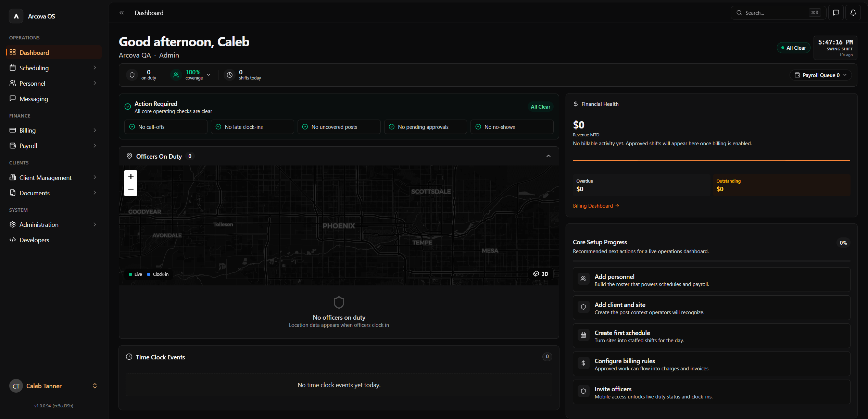868x419 pixels.
Task: Expand the Billing menu chevron
Action: tap(95, 130)
